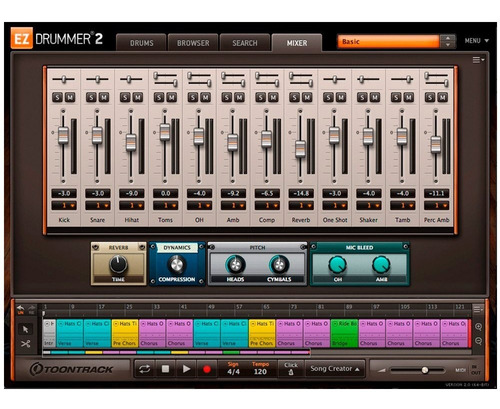Step to next preset with stepper arrows
Screen dimensions: 500x409
coord(448,45)
